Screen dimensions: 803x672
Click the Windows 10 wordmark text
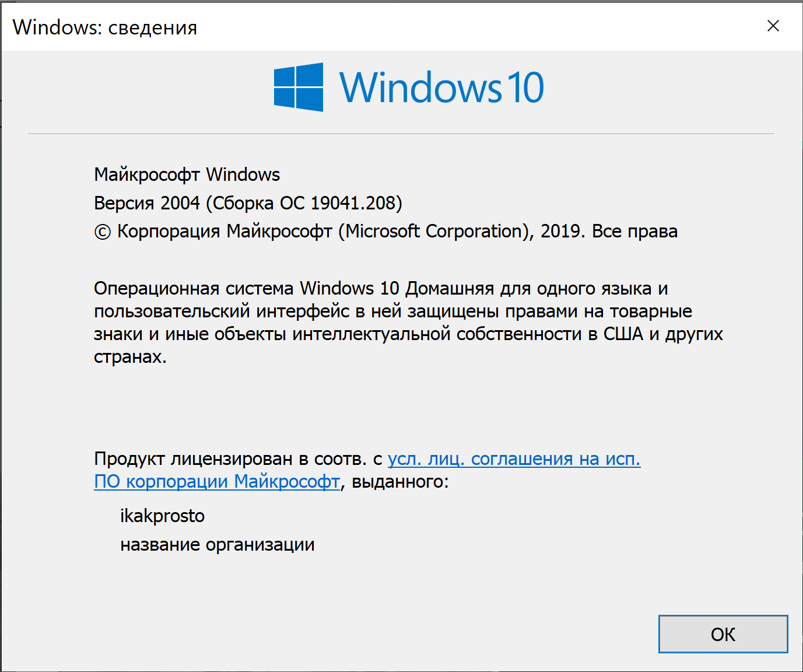point(442,87)
